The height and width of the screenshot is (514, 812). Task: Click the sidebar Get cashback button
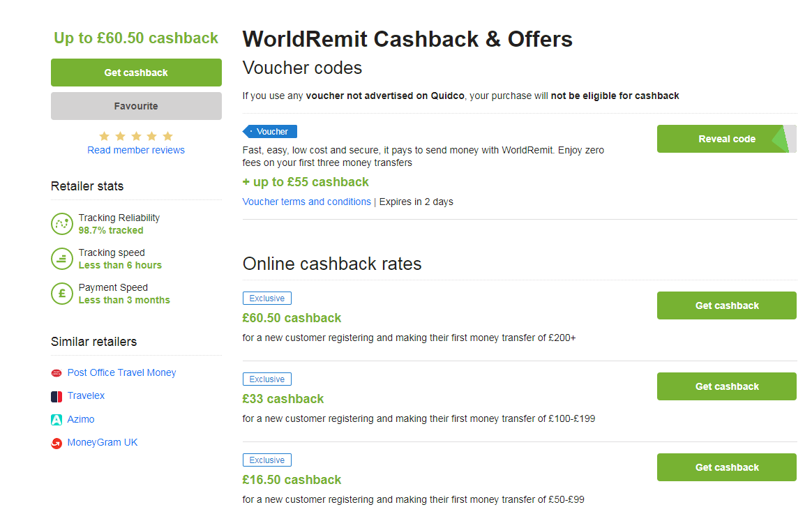pos(136,73)
